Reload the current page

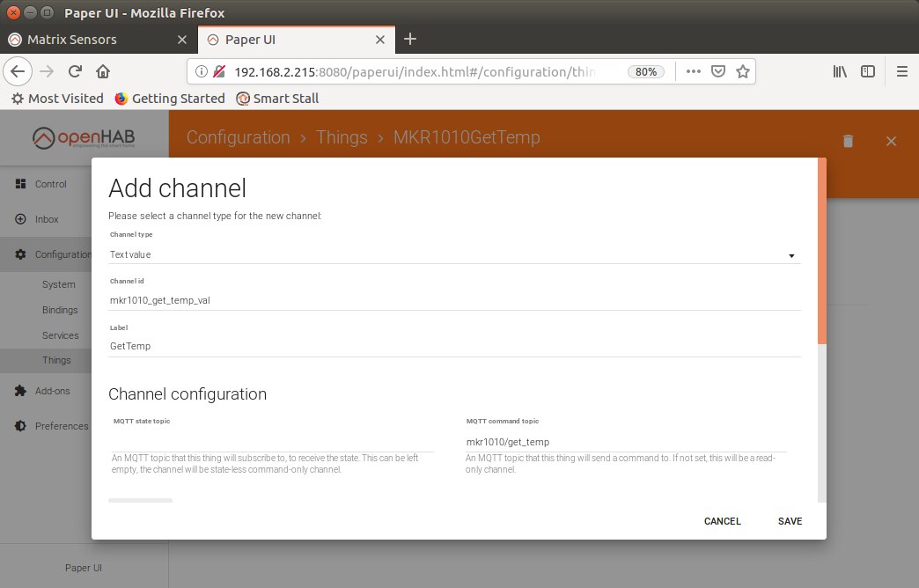point(75,71)
